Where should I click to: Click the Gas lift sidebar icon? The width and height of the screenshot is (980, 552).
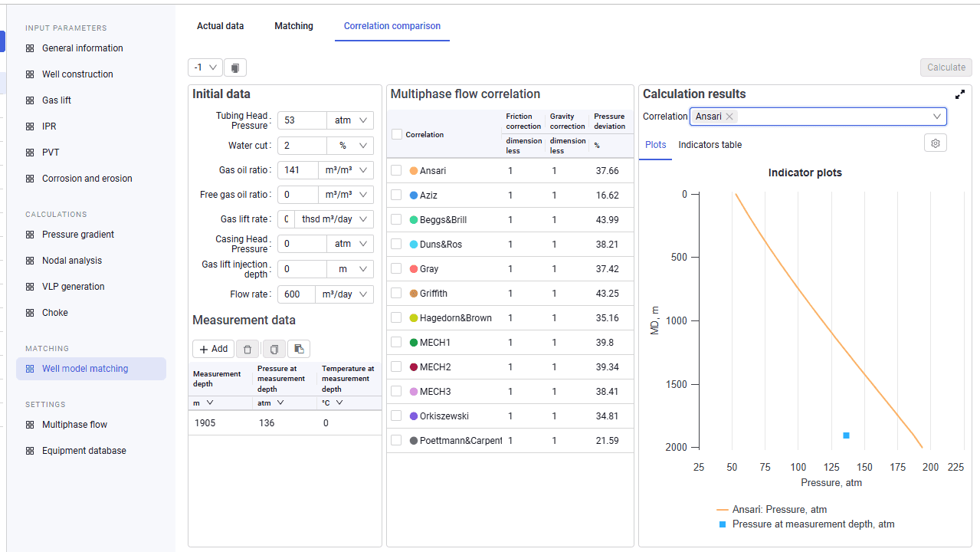click(30, 100)
